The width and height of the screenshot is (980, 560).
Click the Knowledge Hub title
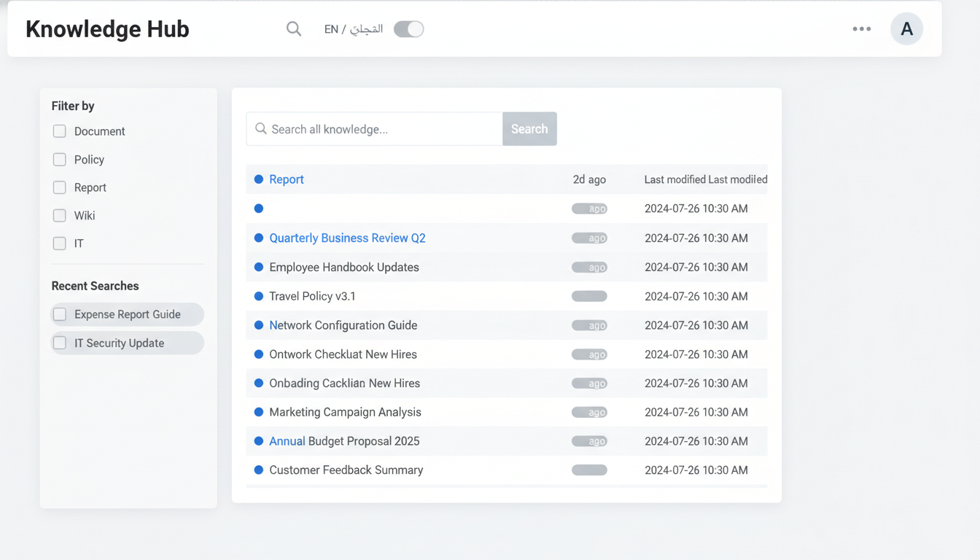tap(107, 29)
